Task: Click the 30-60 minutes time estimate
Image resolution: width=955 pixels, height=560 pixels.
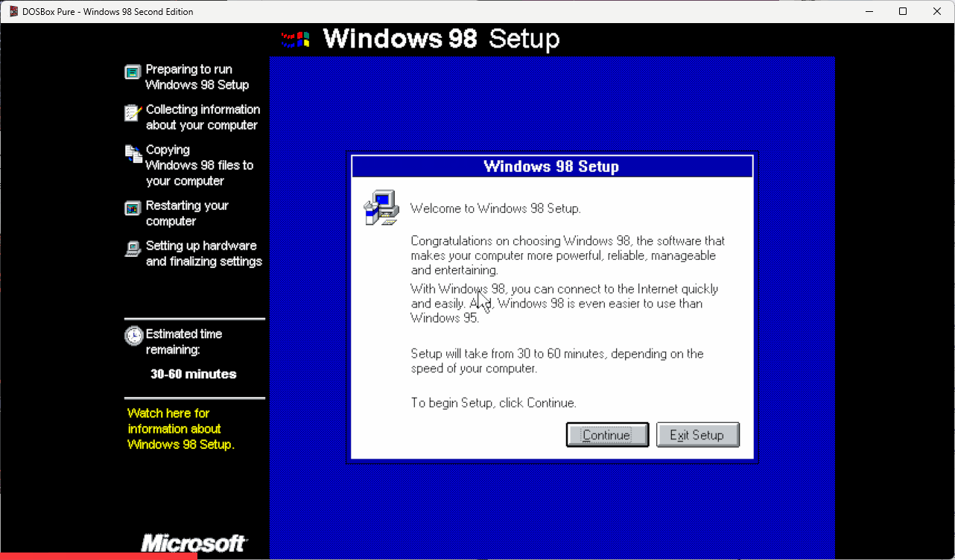Action: coord(194,374)
